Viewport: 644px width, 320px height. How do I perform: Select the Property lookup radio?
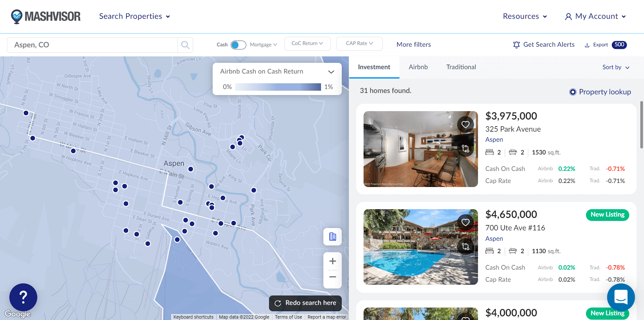[573, 92]
